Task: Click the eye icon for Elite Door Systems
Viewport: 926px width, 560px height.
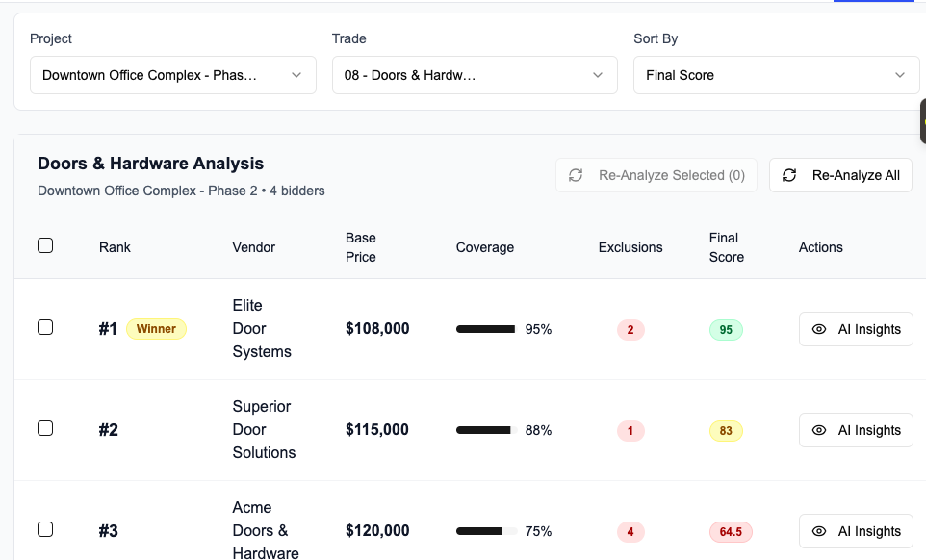Action: [x=819, y=329]
